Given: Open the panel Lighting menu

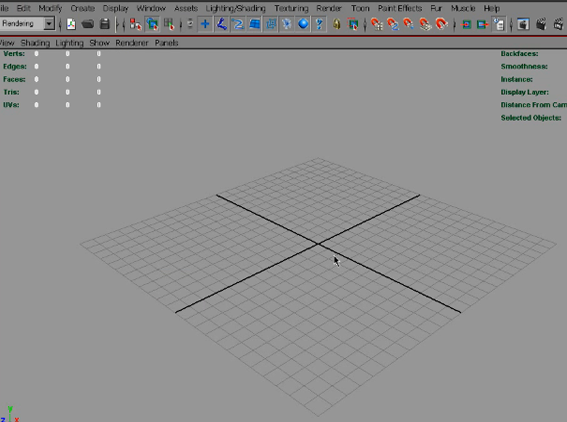Looking at the screenshot, I should point(69,43).
